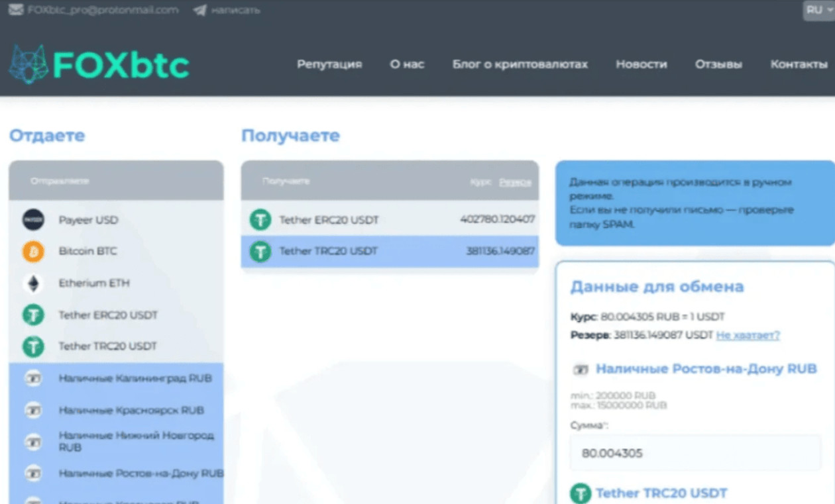Click the Telegram paper-plane icon
835x504 pixels.
[x=200, y=10]
